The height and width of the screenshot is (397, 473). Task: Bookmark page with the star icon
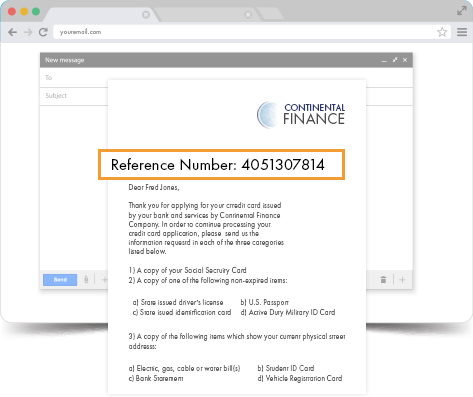(x=442, y=32)
